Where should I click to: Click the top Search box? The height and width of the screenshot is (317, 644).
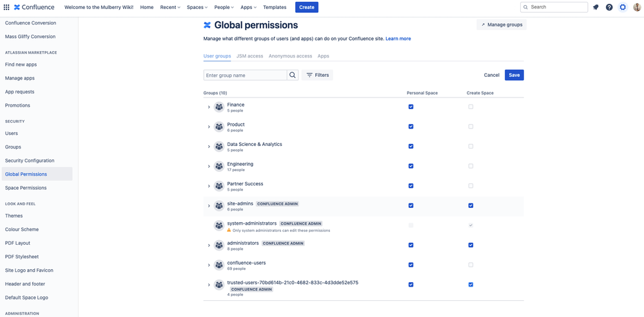tap(554, 7)
